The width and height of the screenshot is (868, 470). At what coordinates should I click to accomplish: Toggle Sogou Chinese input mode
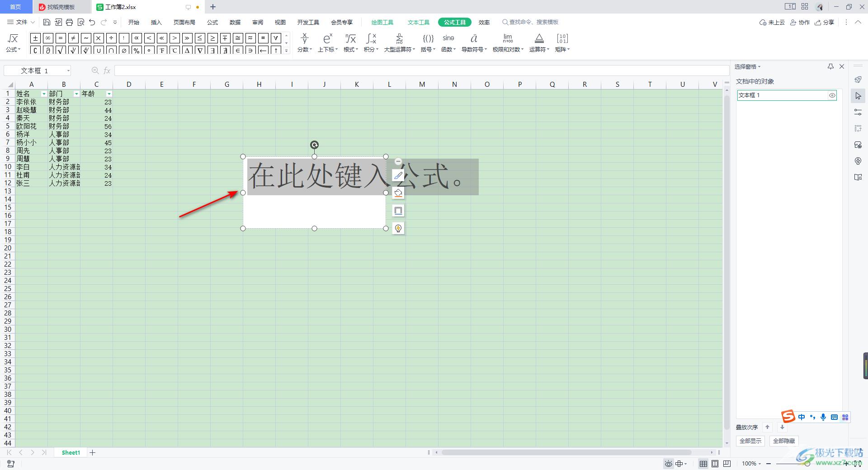(x=802, y=417)
